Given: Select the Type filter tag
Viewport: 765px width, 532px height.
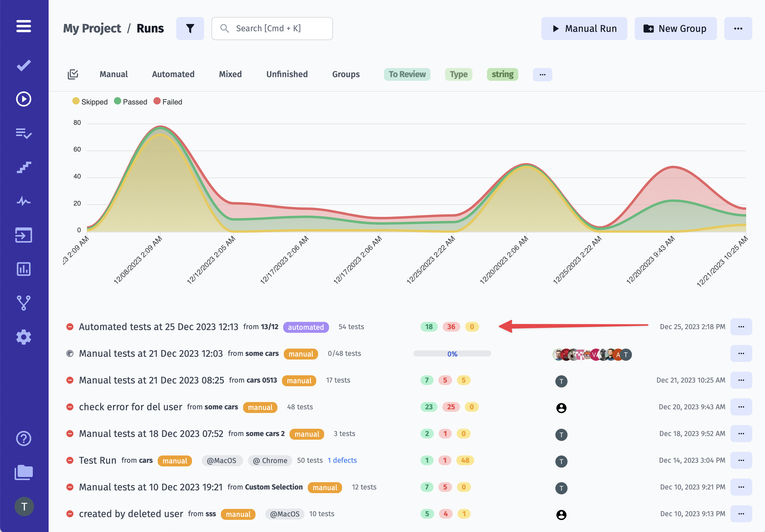Looking at the screenshot, I should (x=458, y=74).
